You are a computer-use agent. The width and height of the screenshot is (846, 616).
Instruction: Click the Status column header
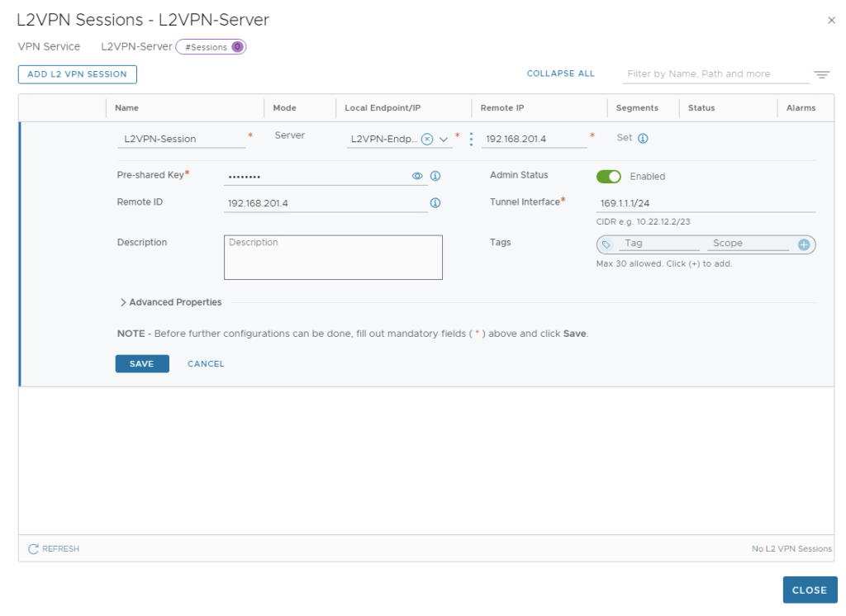coord(701,108)
